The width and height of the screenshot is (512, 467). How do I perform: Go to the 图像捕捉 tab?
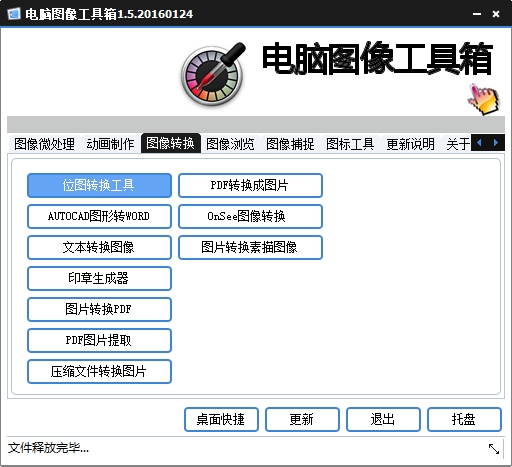[290, 144]
